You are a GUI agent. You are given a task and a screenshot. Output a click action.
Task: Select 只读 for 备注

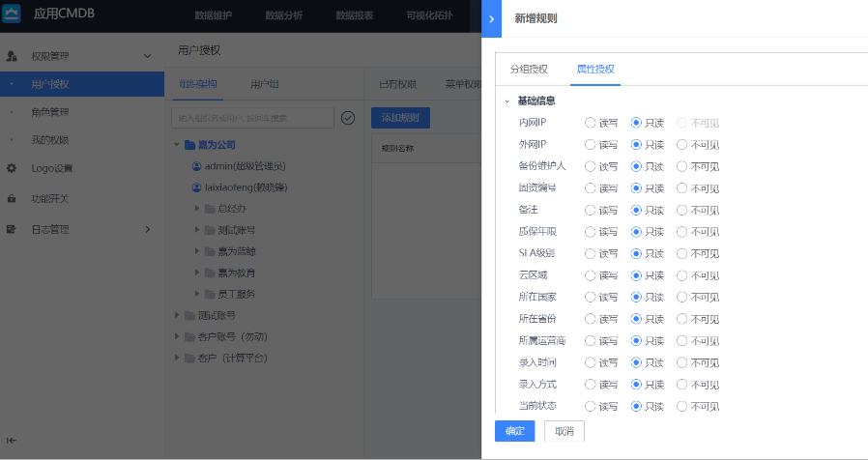636,210
